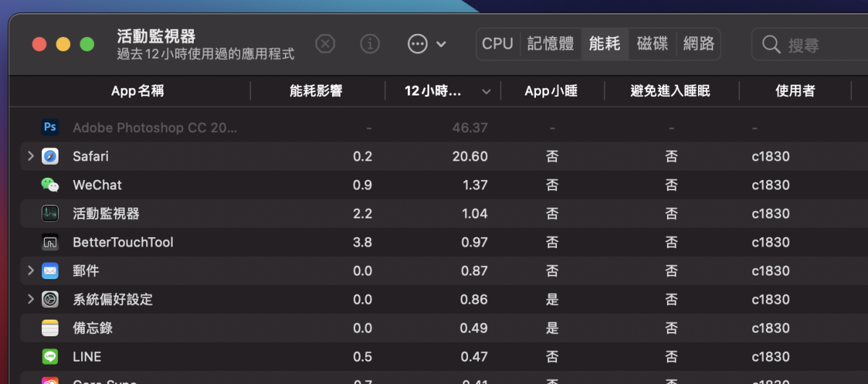Screen dimensions: 868x384
Task: Click the search magnifier icon
Action: click(771, 45)
